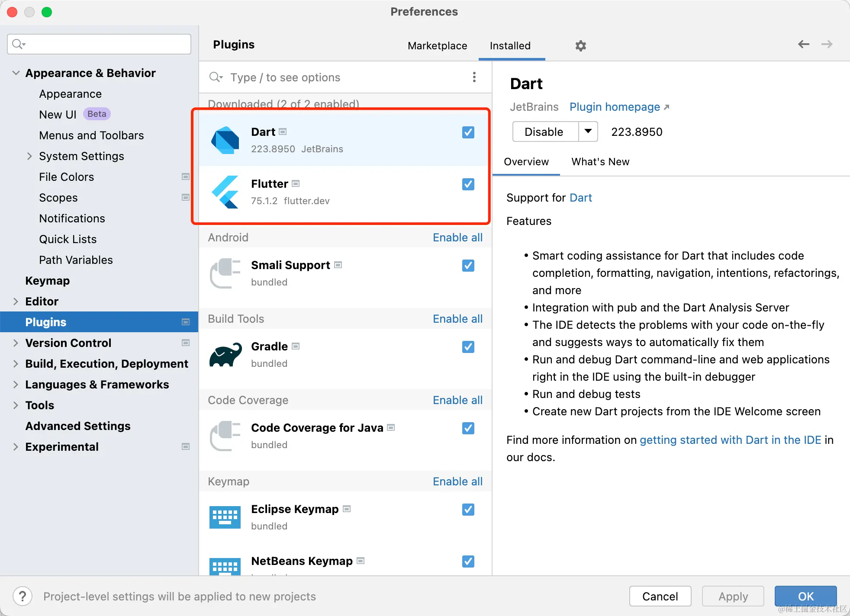Click the search icon in plugin filter
Viewport: 850px width, 616px height.
(216, 77)
